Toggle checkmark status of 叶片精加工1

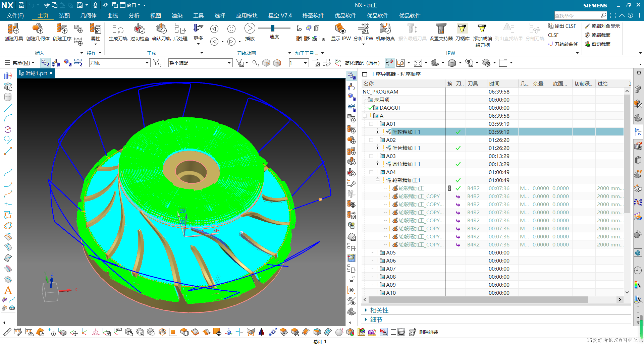click(458, 148)
